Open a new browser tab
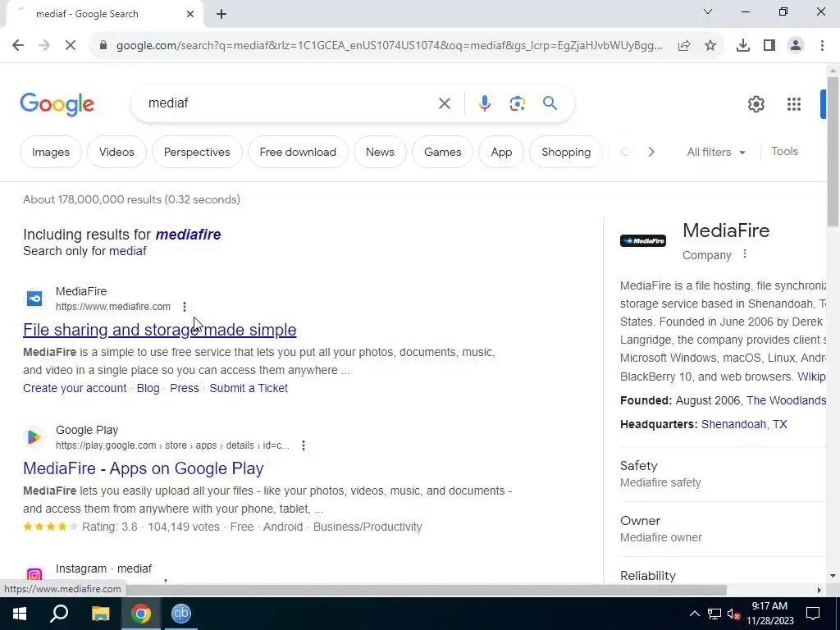The image size is (840, 630). (221, 14)
